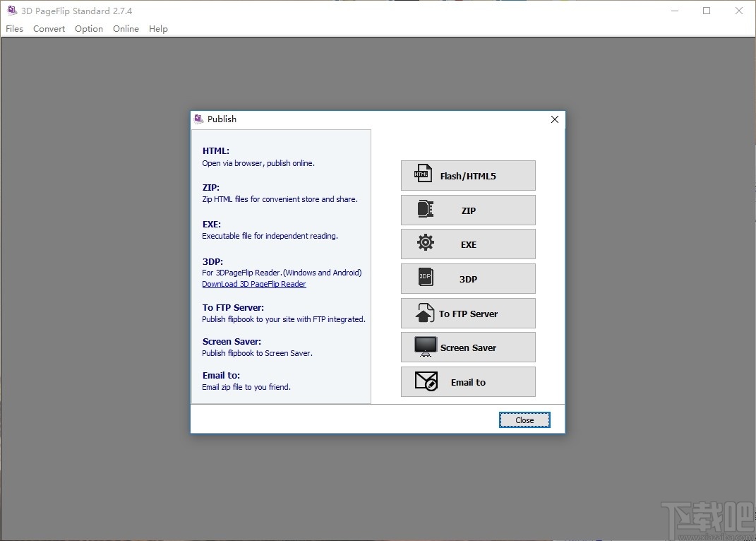Click 'Executable file for independent reading.' text

click(x=270, y=235)
